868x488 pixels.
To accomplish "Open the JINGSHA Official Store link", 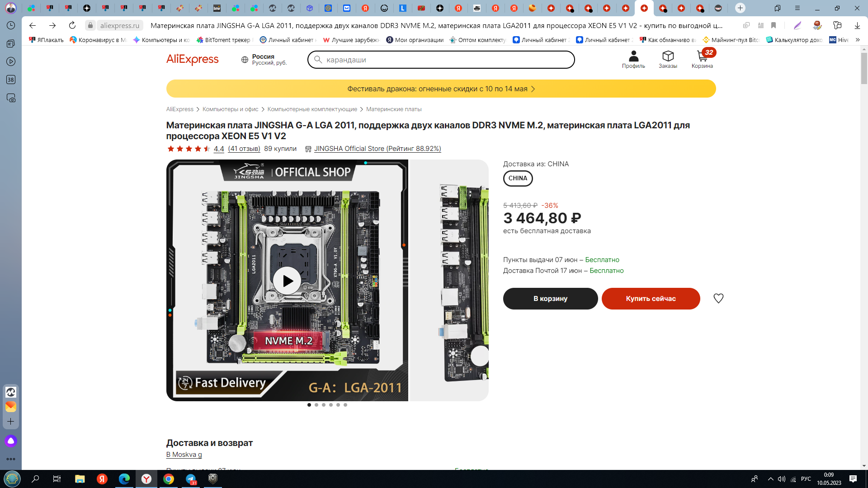I will pos(377,149).
